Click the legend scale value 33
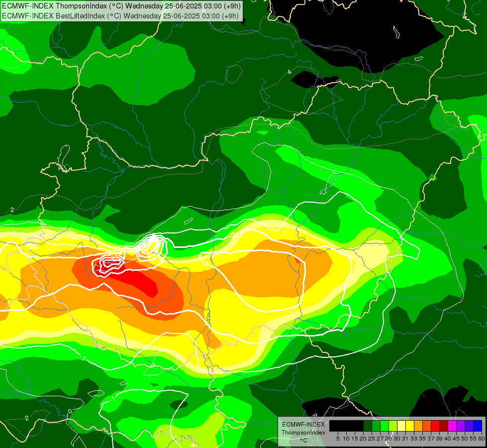This screenshot has height=448, width=487. 414,439
